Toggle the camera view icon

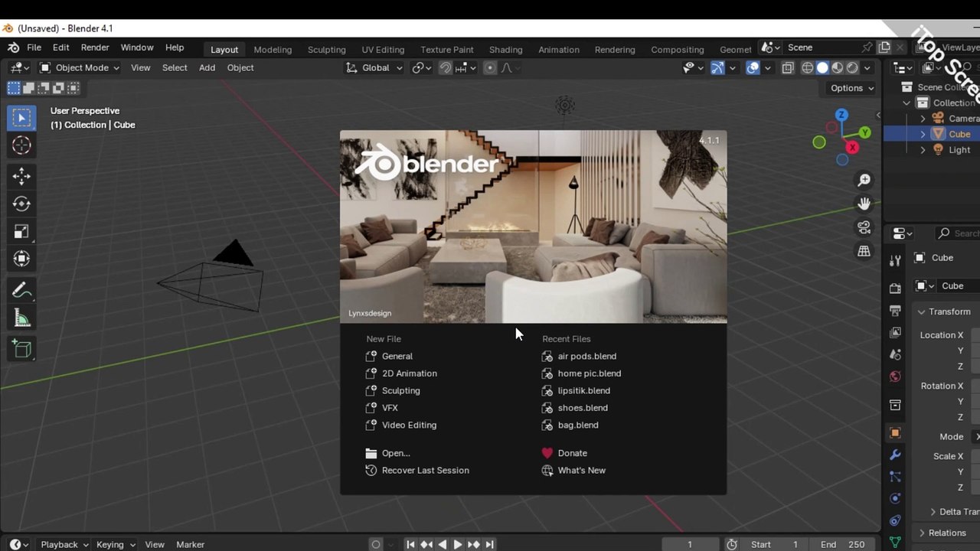864,227
